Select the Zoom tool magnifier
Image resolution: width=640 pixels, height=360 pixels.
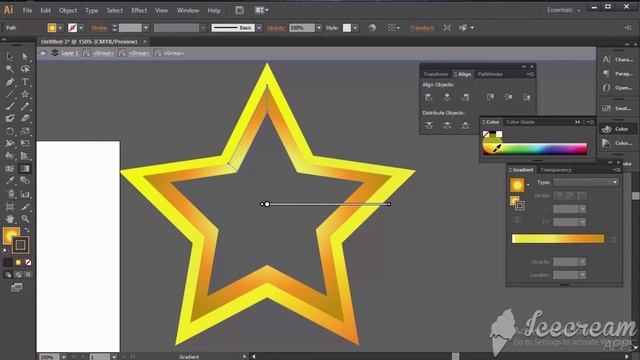(25, 219)
